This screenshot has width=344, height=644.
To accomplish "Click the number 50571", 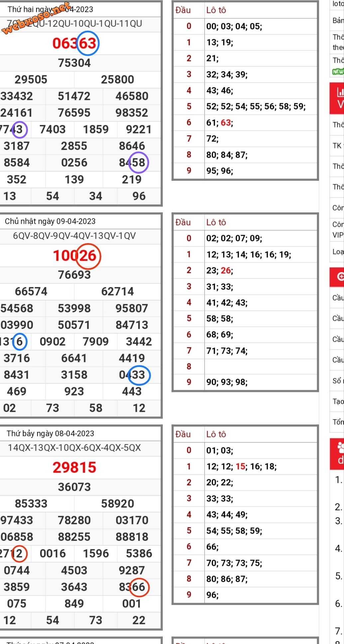I will click(74, 325).
